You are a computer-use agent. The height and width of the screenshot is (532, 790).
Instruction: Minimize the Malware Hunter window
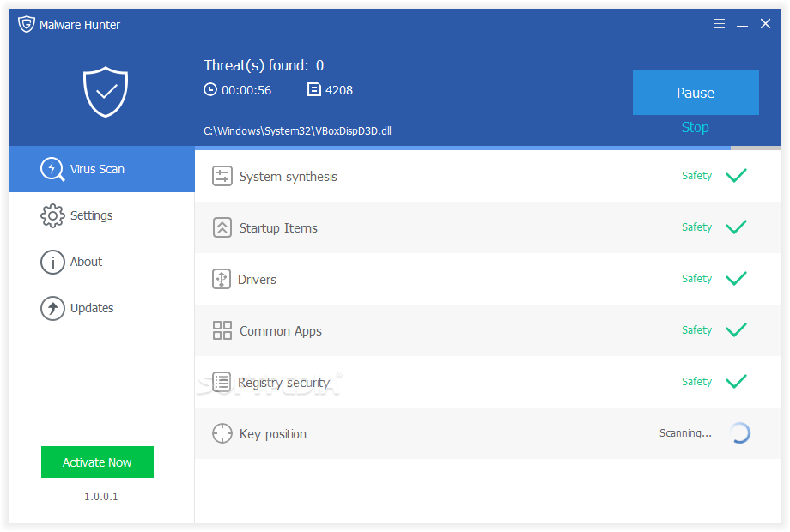point(742,24)
